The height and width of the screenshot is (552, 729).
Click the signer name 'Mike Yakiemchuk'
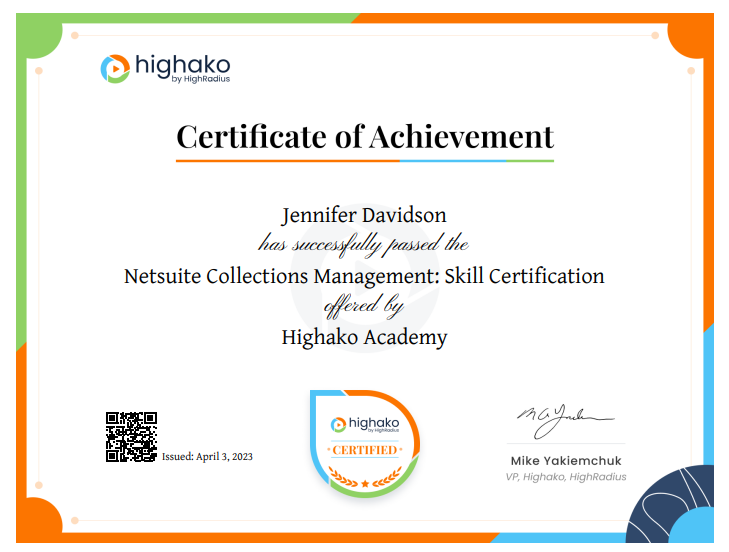[566, 461]
